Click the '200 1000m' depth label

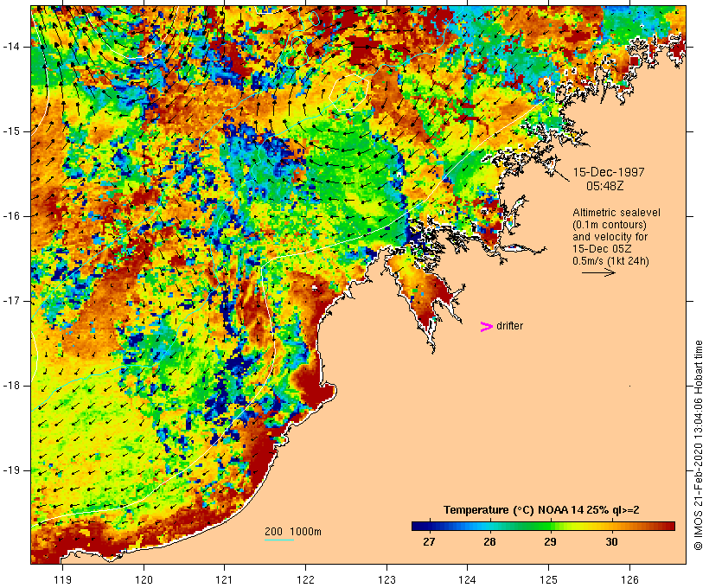(292, 531)
